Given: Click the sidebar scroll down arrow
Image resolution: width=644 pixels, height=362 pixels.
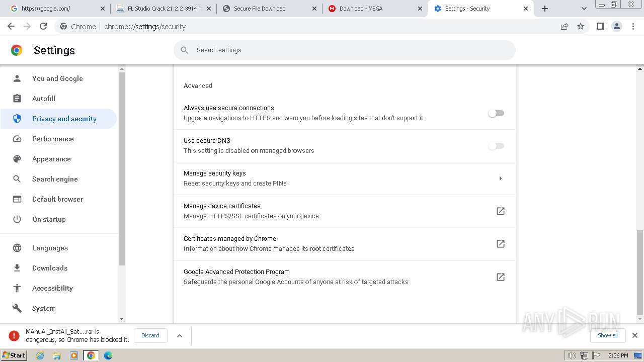Looking at the screenshot, I should coord(121,319).
